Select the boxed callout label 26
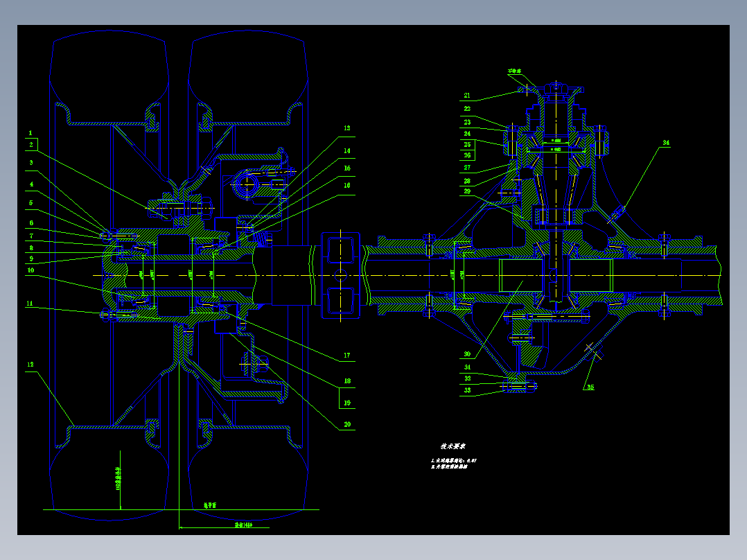The image size is (747, 560). click(x=467, y=155)
